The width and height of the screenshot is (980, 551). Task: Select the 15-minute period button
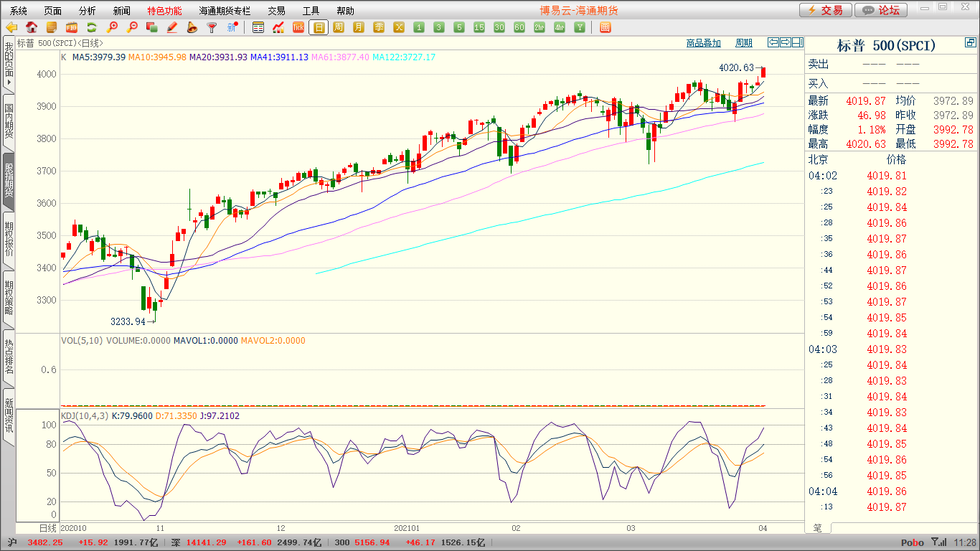tap(479, 27)
